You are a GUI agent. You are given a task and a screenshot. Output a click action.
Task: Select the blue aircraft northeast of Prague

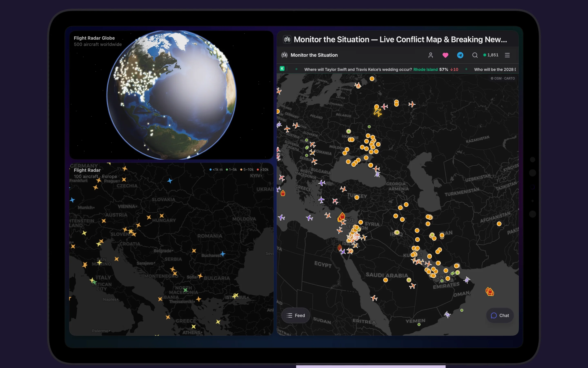[170, 181]
